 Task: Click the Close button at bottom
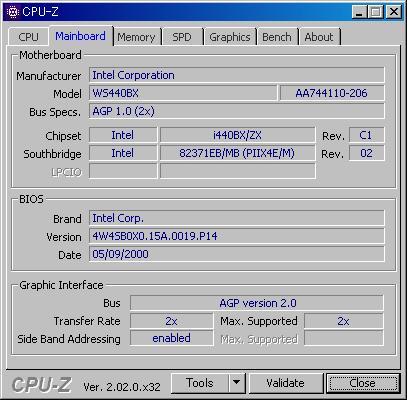pos(362,383)
